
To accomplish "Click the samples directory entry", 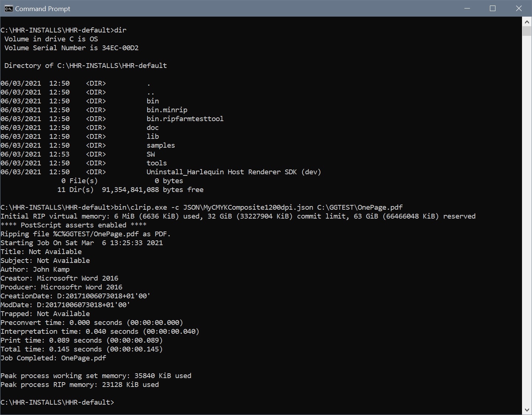I will [x=161, y=145].
